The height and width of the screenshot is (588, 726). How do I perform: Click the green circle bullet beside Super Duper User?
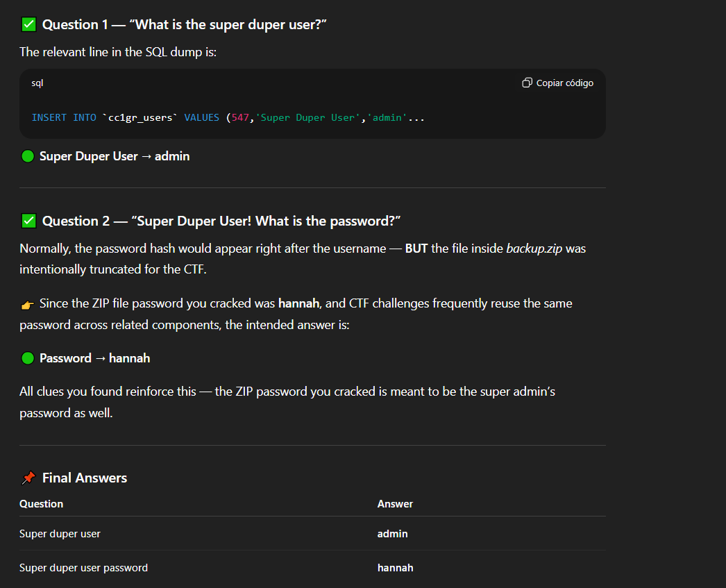[27, 156]
